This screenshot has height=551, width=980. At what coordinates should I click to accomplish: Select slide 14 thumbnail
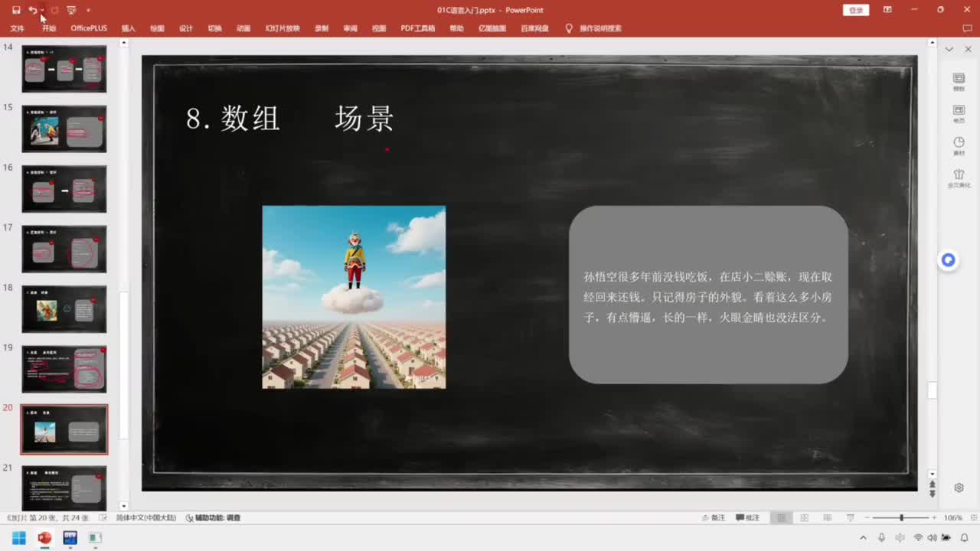pyautogui.click(x=64, y=69)
